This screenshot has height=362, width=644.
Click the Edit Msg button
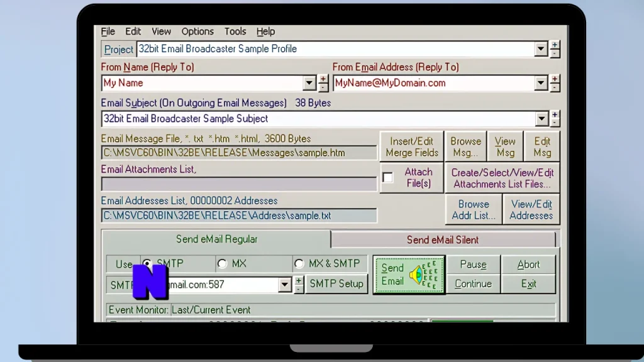click(x=541, y=147)
